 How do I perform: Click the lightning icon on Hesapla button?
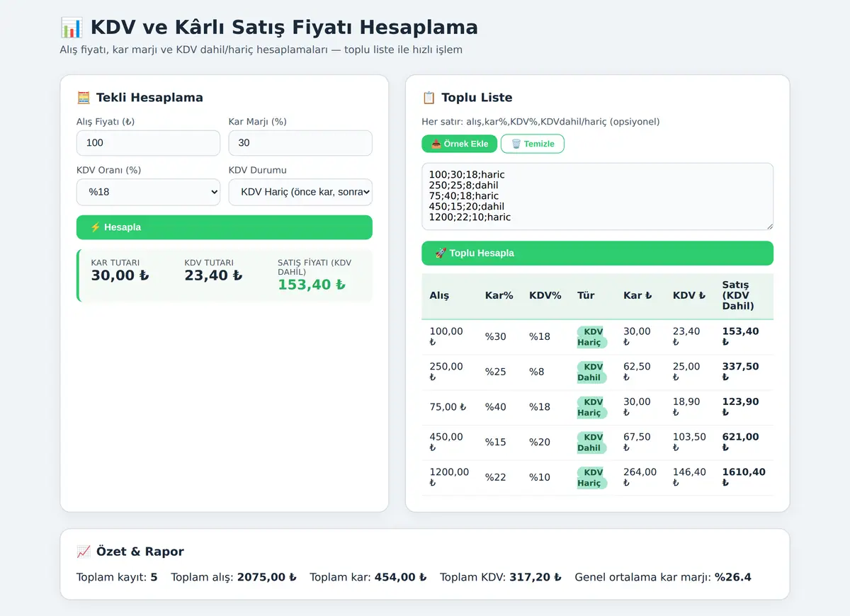click(x=95, y=227)
